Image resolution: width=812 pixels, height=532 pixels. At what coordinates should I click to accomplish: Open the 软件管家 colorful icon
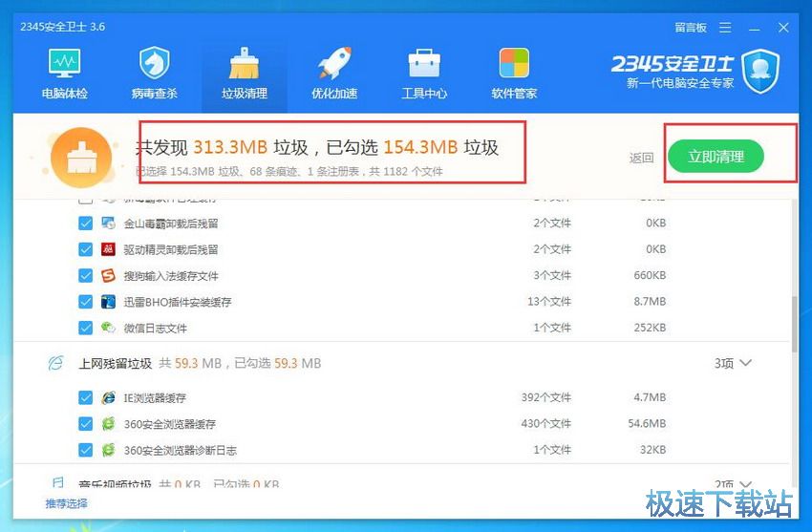coord(514,63)
